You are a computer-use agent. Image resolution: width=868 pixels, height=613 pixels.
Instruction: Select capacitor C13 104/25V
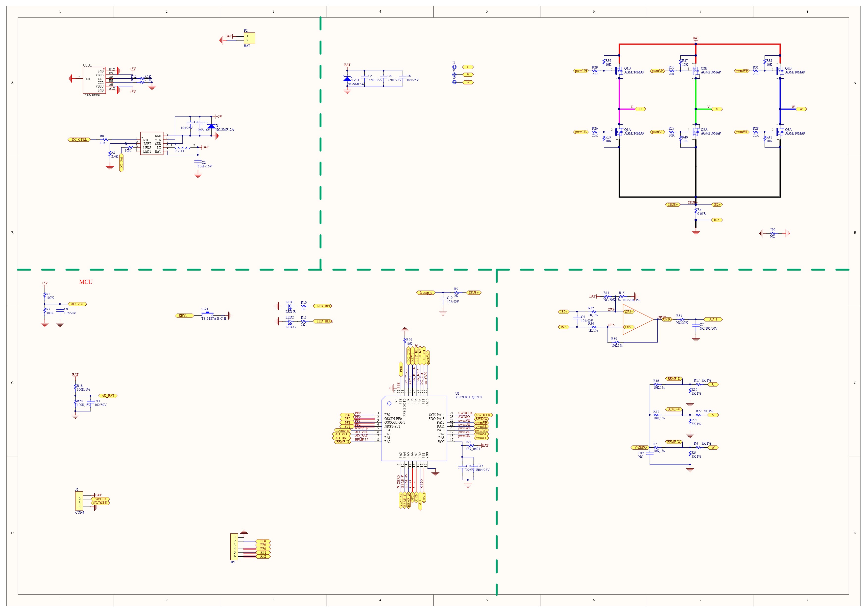click(x=473, y=468)
